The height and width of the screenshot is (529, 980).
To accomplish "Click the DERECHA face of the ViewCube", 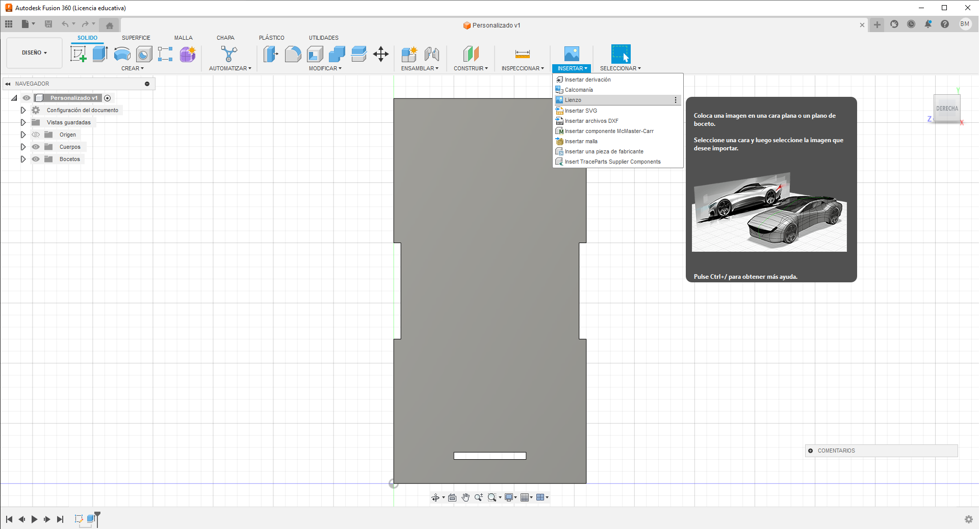I will (x=946, y=109).
